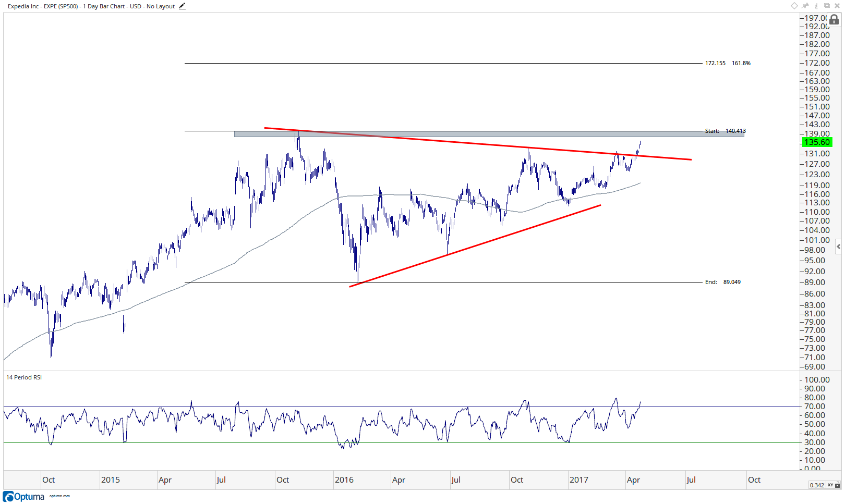Screen dimensions: 845x504
Task: Click the 2016 date axis label
Action: point(344,480)
